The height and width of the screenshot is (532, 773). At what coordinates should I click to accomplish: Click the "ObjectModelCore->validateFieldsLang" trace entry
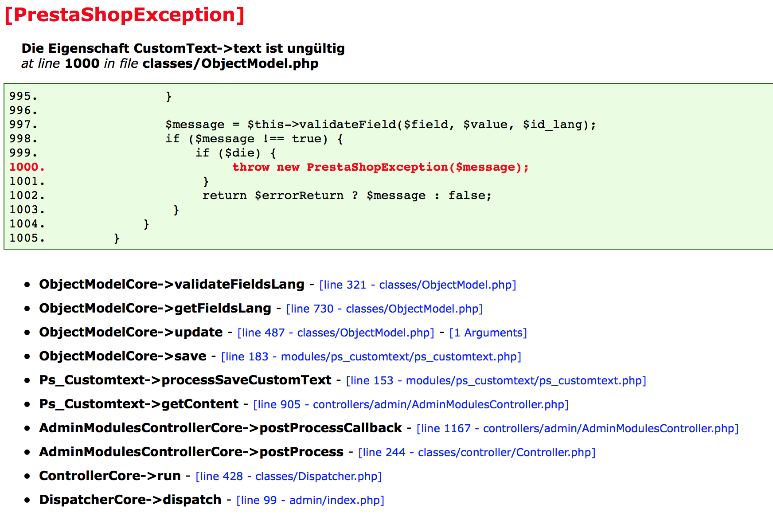[172, 284]
